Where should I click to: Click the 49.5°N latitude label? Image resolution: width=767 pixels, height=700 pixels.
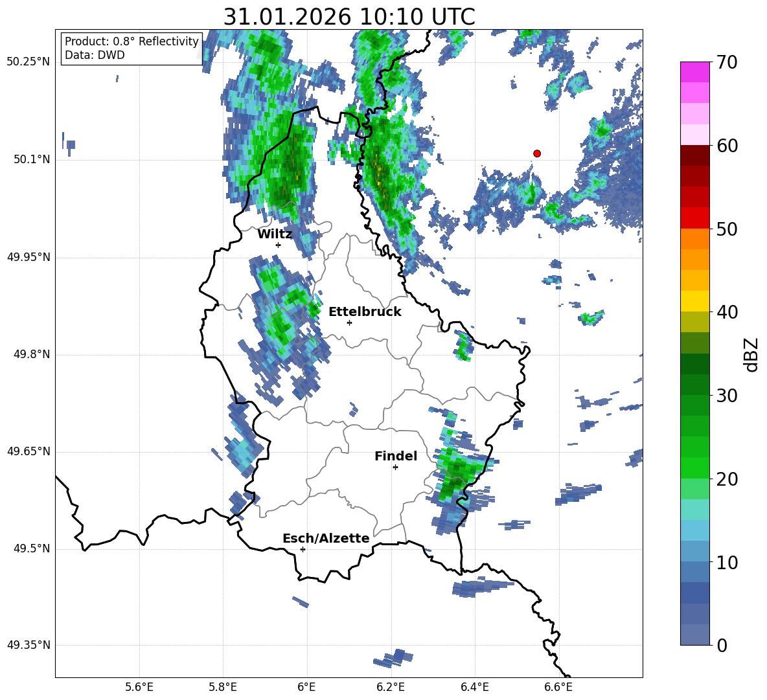(31, 548)
